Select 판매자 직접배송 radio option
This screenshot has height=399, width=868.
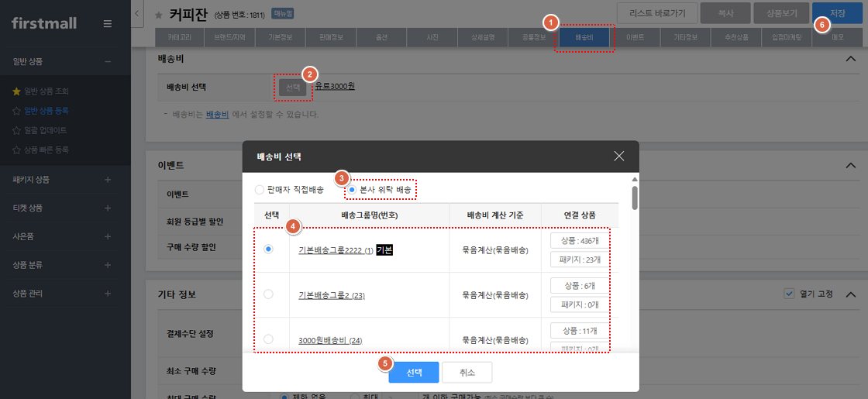tap(259, 190)
